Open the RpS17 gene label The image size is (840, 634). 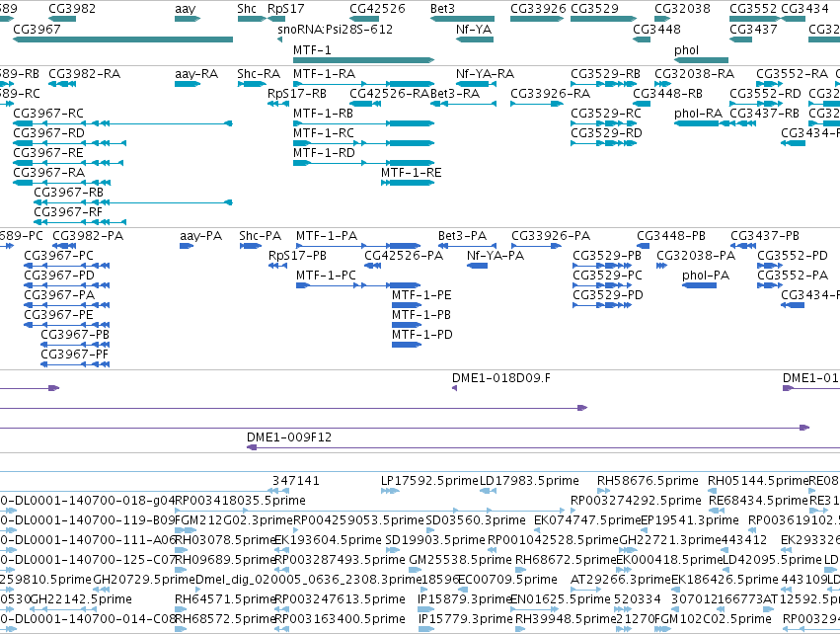coord(285,9)
